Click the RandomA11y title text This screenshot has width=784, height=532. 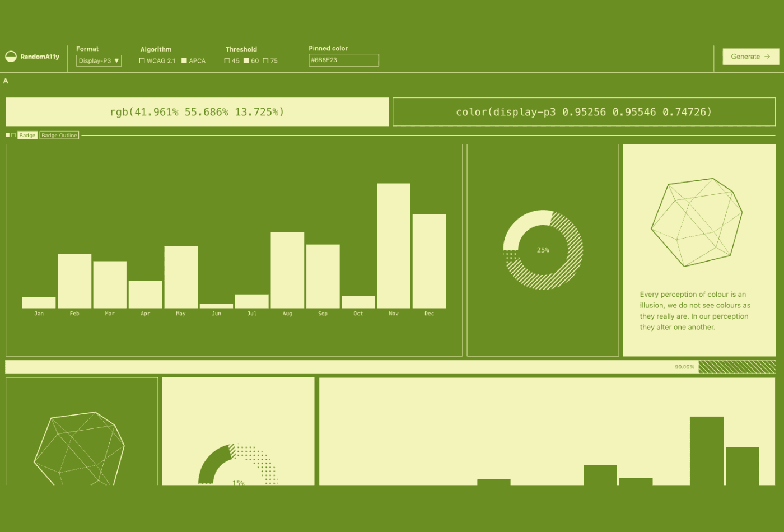click(x=40, y=57)
